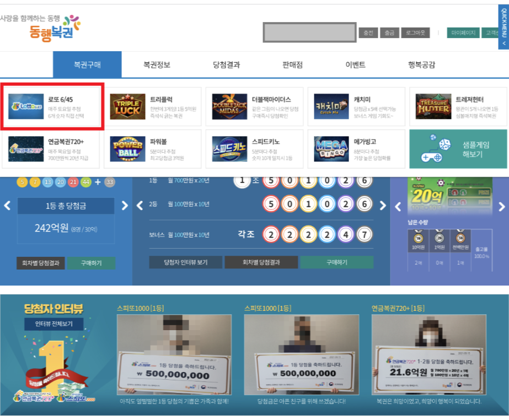509x420 pixels.
Task: Show previous pension lottery result arrow
Action: [x=140, y=206]
